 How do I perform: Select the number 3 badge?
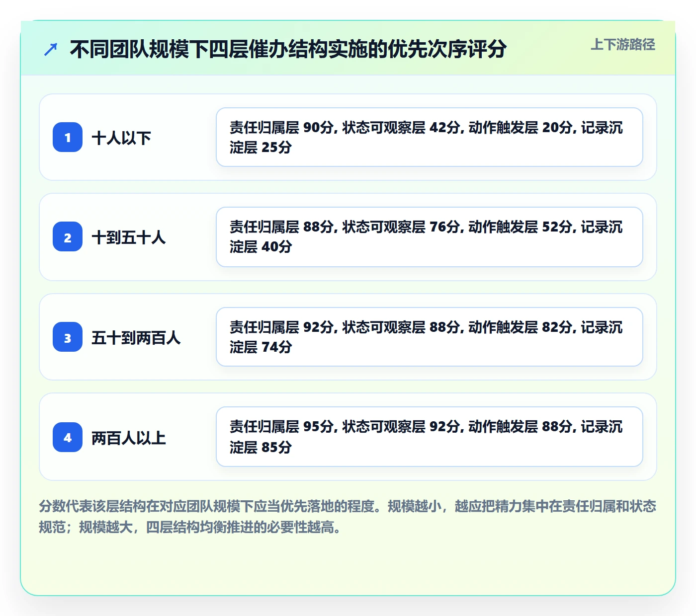[x=68, y=337]
